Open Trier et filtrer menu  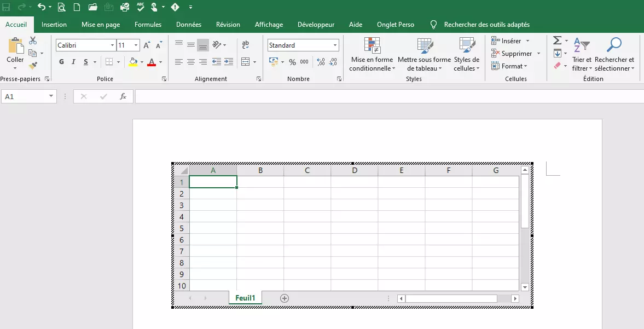(x=582, y=54)
